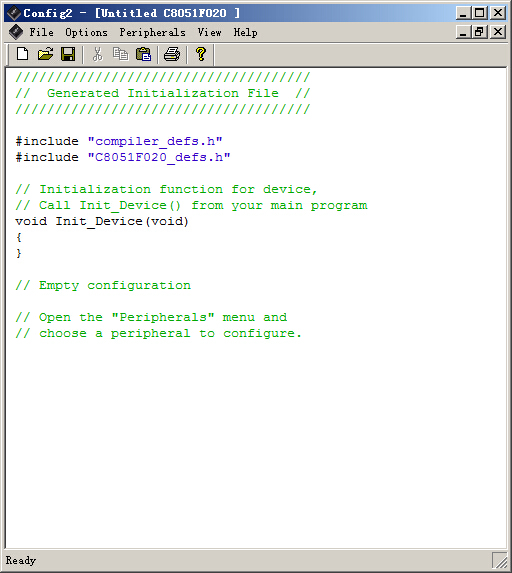The image size is (512, 573).
Task: Save using the floppy disk icon
Action: (68, 54)
